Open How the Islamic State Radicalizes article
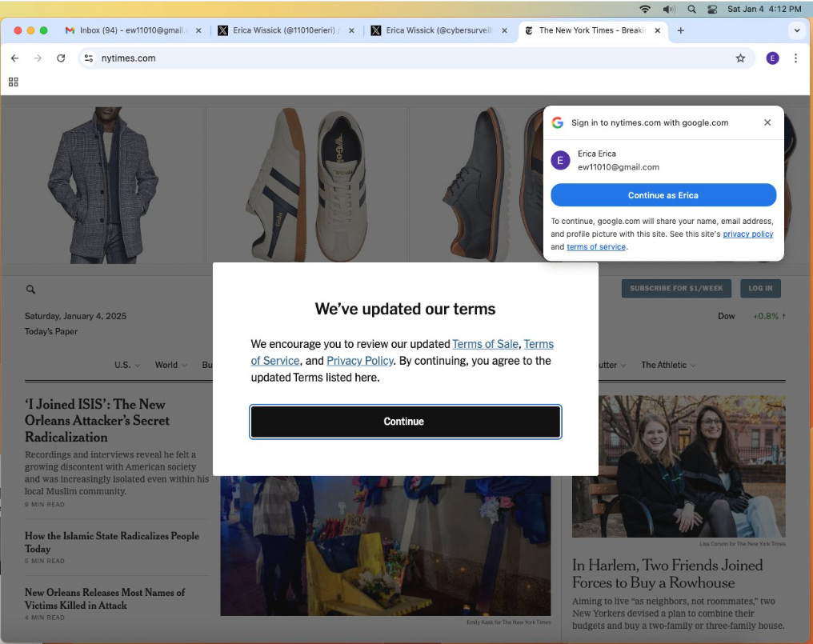 [x=112, y=542]
